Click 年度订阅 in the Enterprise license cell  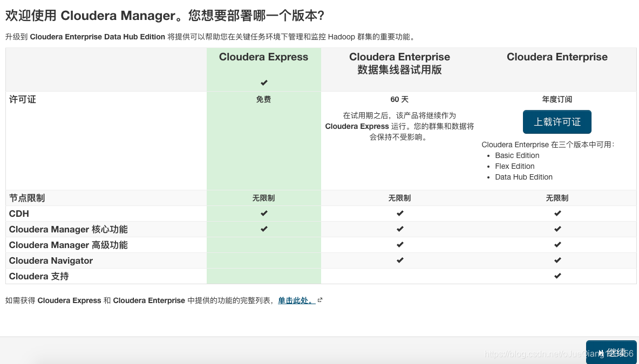[x=557, y=99]
